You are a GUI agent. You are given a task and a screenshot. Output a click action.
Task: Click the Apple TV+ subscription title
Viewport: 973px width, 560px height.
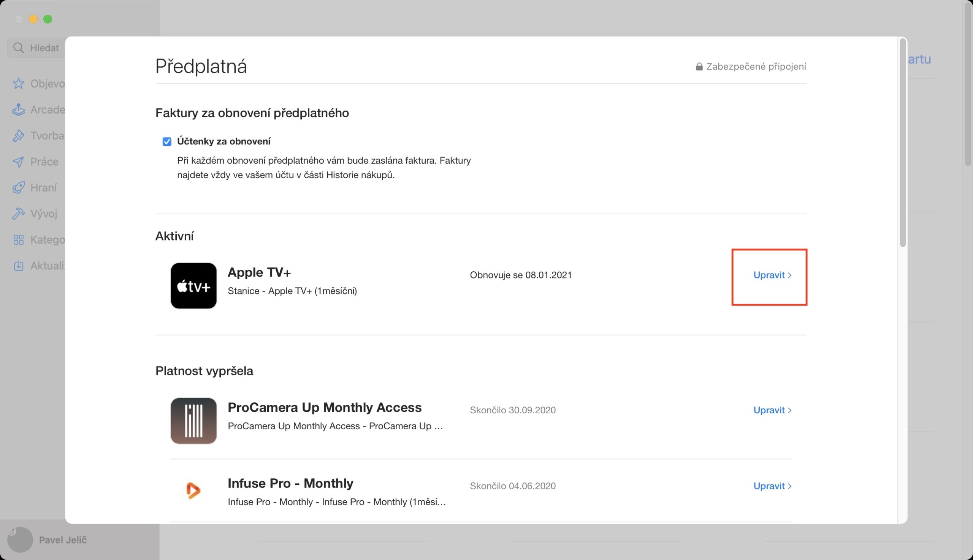259,272
